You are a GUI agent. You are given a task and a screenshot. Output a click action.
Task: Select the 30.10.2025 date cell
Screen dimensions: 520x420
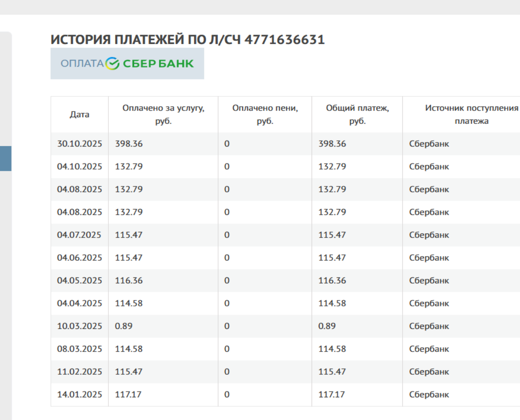tap(80, 144)
